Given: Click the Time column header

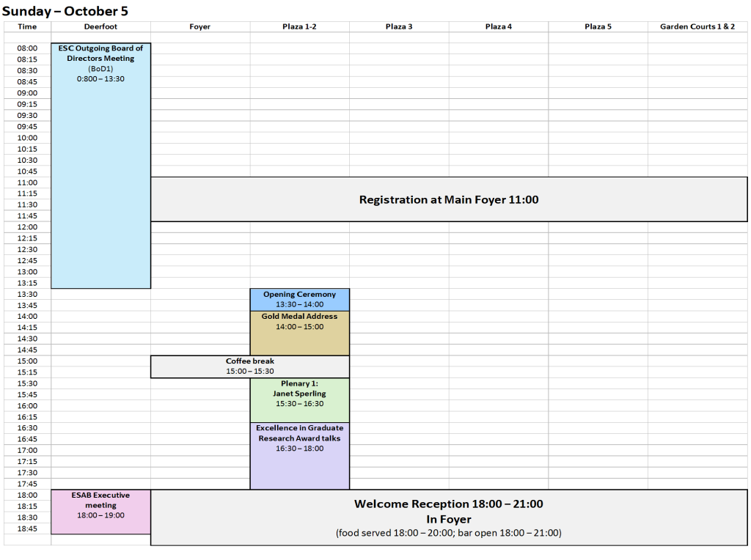Looking at the screenshot, I should [x=27, y=27].
